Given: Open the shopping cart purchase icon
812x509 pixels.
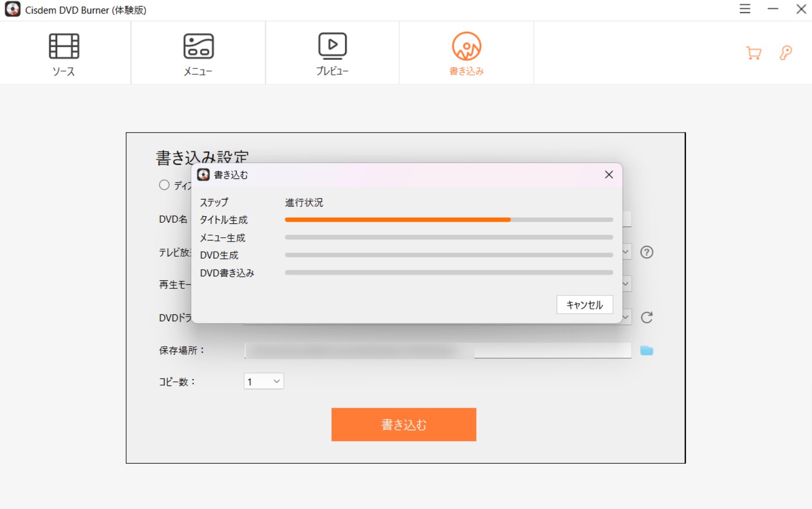Looking at the screenshot, I should [x=753, y=53].
